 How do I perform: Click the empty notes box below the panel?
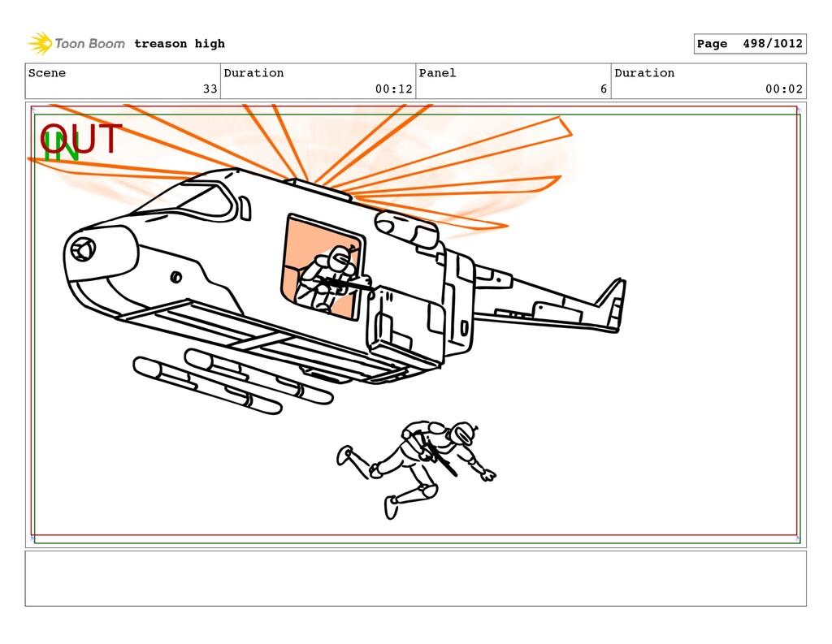(415, 578)
